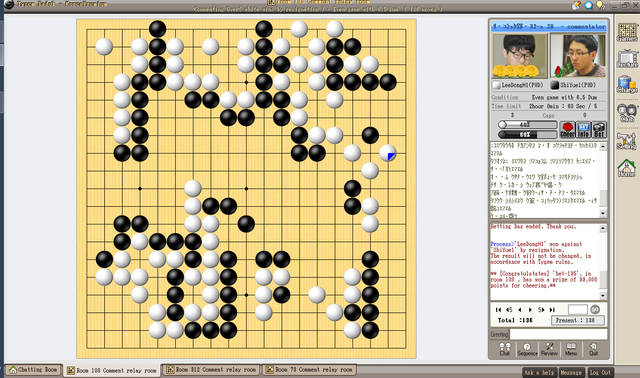Open the Review button
This screenshot has height=378, width=640.
[x=549, y=349]
